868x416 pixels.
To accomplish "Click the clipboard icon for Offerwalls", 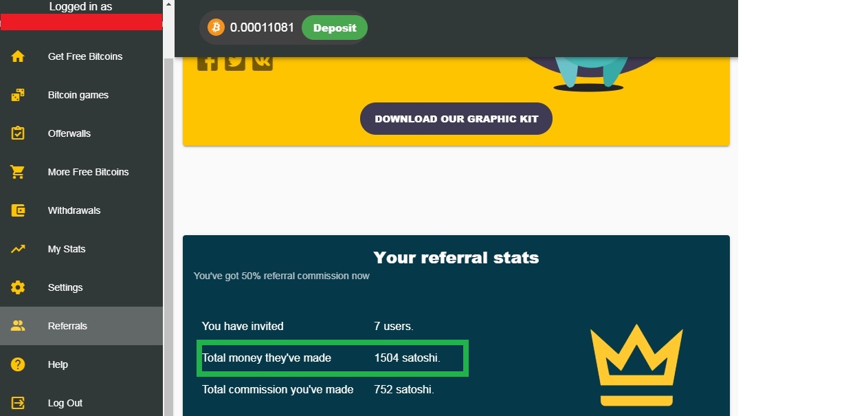I will (18, 133).
